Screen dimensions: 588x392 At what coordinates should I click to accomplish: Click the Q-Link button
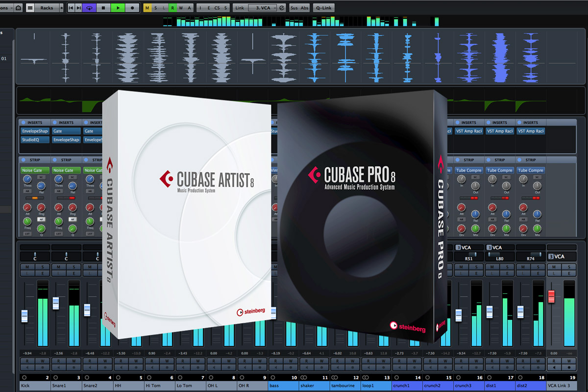[323, 8]
